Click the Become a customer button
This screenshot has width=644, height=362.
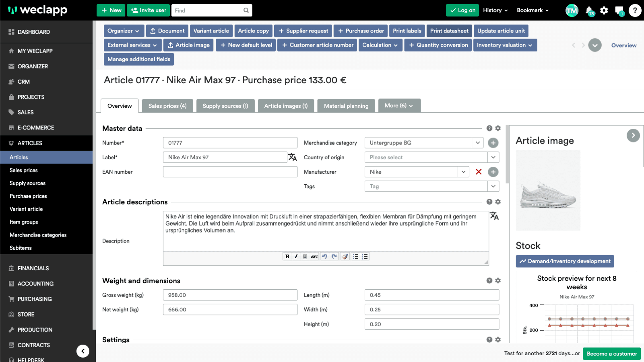611,354
